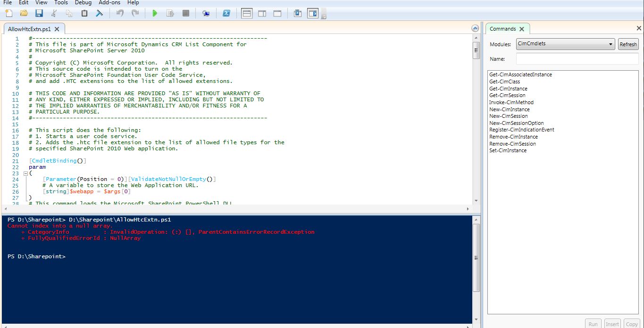
Task: Select New-CimSession in command list
Action: [508, 116]
